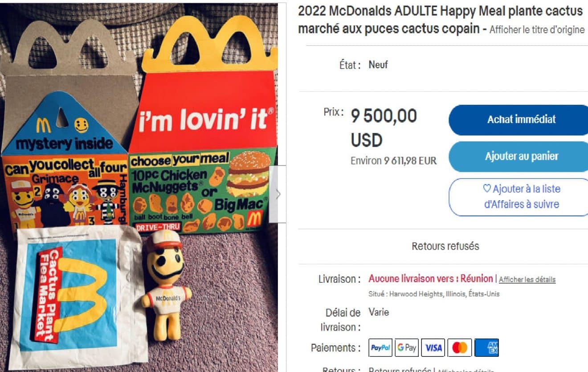Click the 9 500,00 USD price
Screen dimensions: 588x372
(x=384, y=128)
